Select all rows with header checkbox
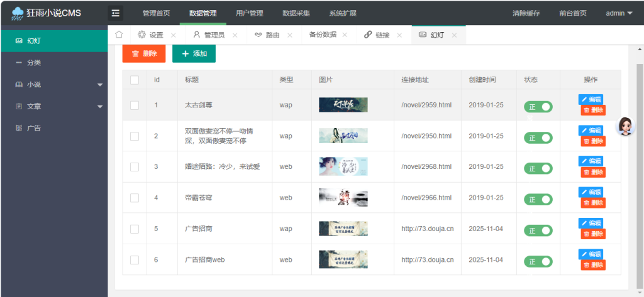 pyautogui.click(x=135, y=80)
